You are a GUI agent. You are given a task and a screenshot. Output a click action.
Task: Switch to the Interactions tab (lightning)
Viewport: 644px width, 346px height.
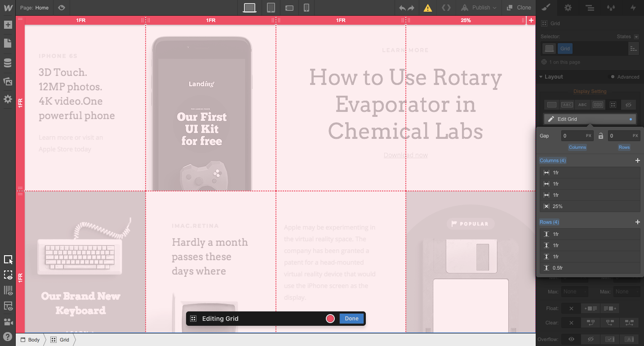pos(633,8)
